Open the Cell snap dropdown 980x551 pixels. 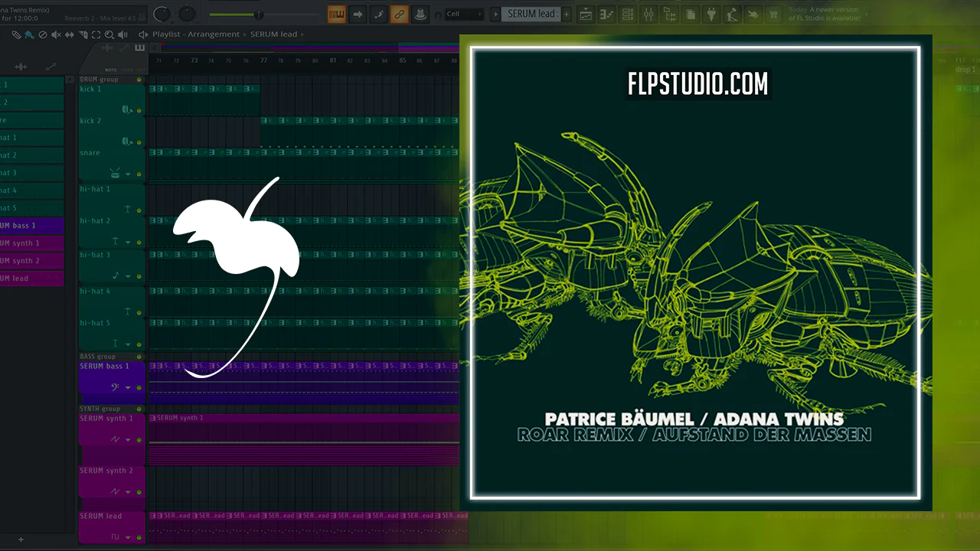pyautogui.click(x=465, y=14)
